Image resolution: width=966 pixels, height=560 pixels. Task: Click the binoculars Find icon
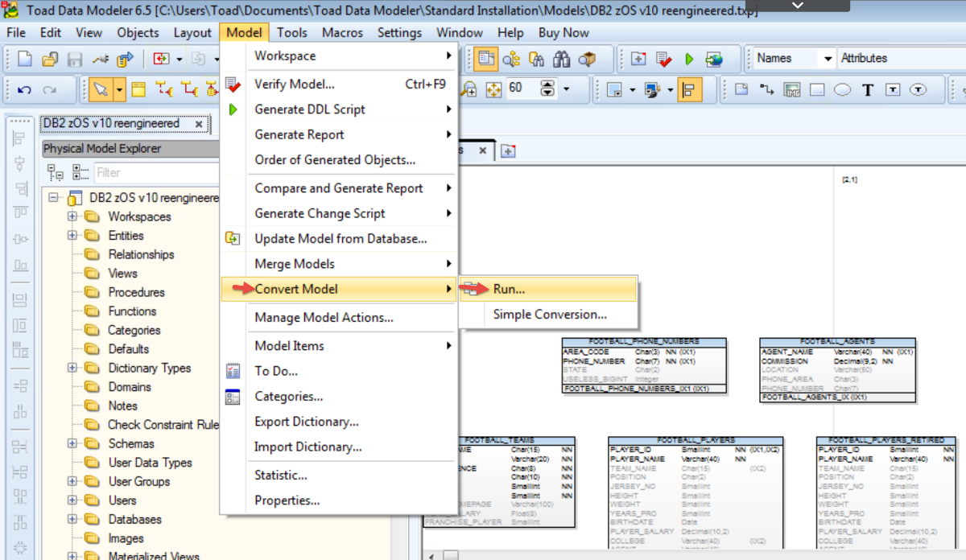(562, 59)
